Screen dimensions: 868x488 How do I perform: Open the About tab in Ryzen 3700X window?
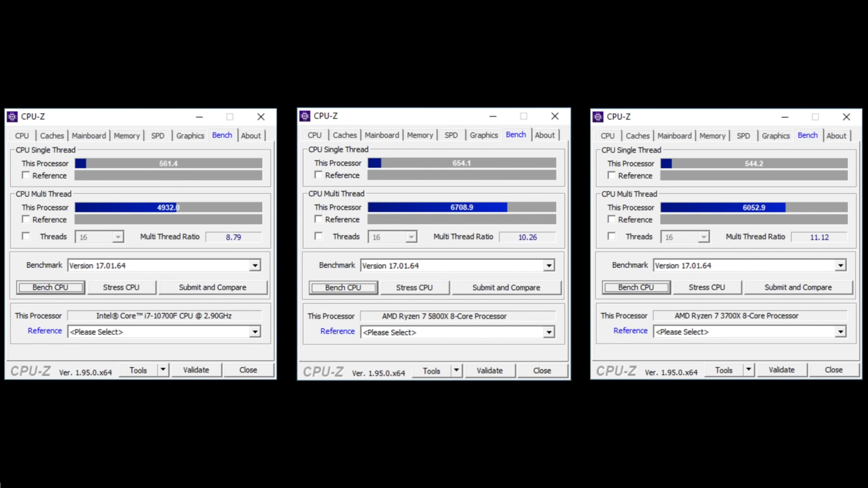836,136
